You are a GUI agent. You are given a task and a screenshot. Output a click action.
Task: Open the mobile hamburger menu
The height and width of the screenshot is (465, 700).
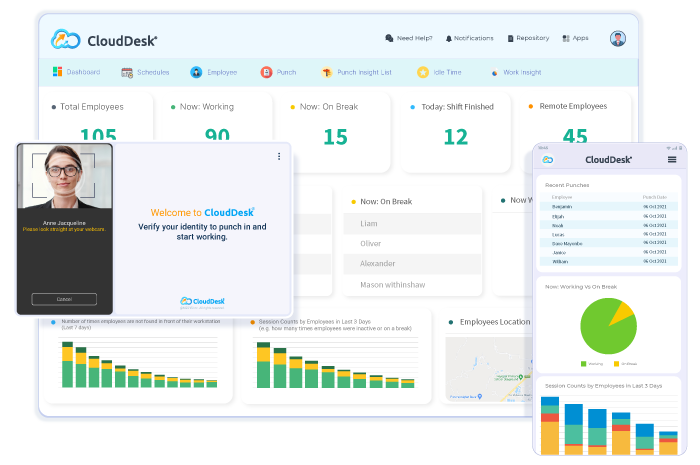(x=672, y=160)
